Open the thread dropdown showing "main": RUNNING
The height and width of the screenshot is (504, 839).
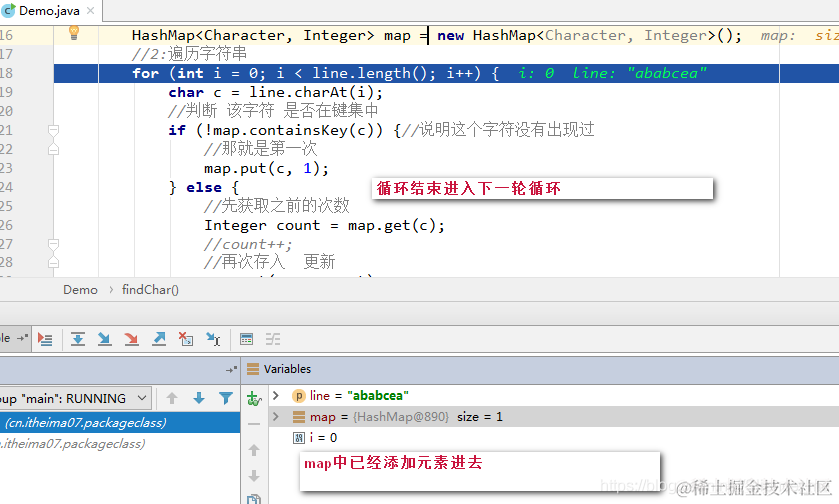74,399
